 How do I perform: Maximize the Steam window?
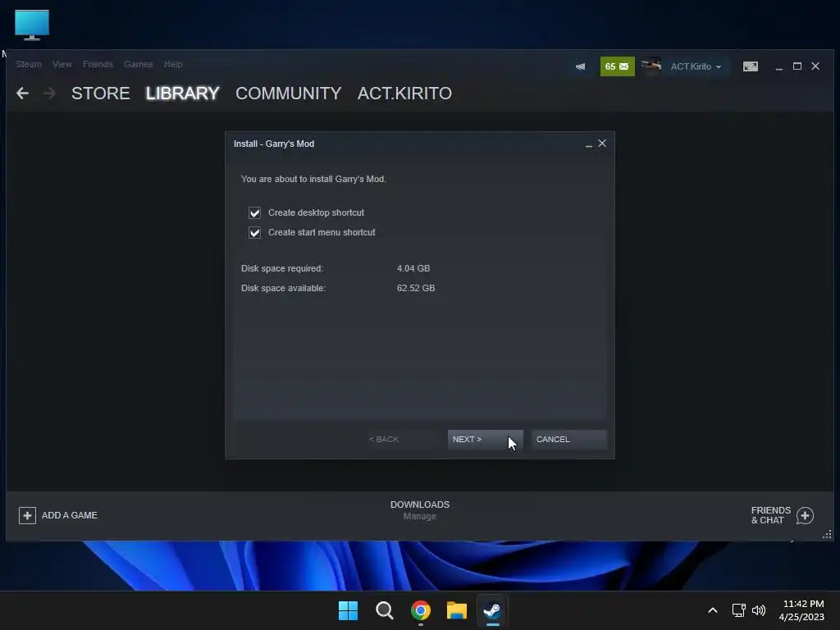[797, 66]
